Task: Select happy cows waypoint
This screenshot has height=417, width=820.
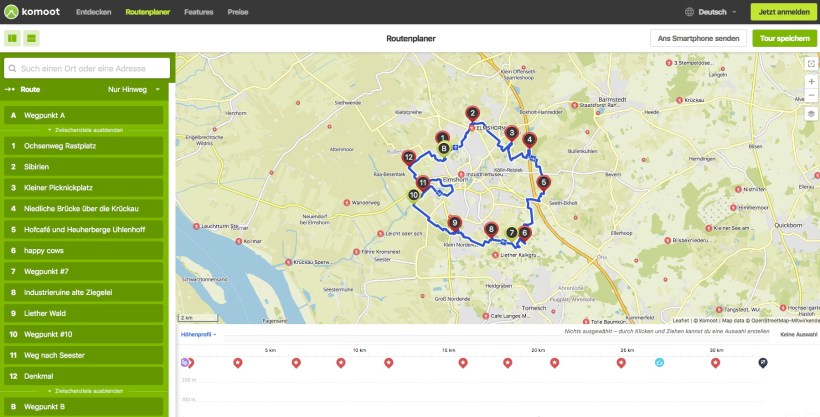Action: pyautogui.click(x=84, y=251)
